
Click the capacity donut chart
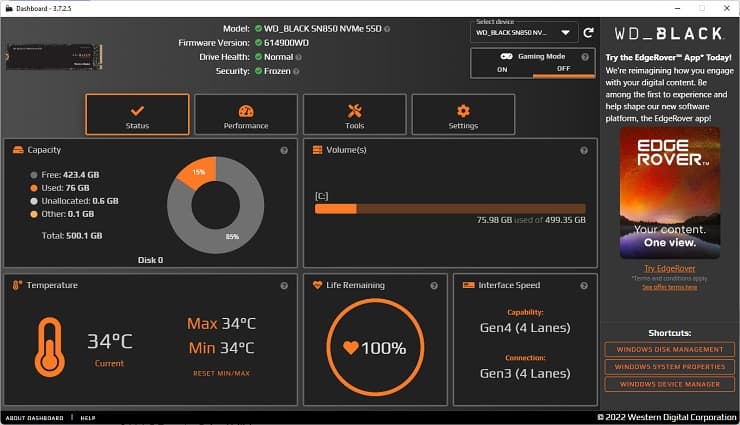coord(216,205)
